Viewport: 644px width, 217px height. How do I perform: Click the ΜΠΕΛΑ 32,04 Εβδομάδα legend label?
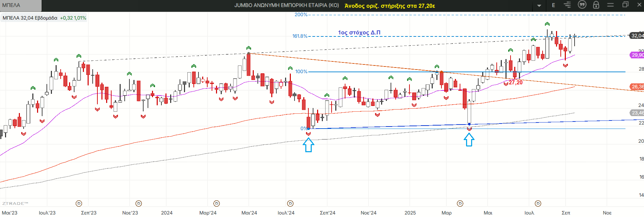30,18
